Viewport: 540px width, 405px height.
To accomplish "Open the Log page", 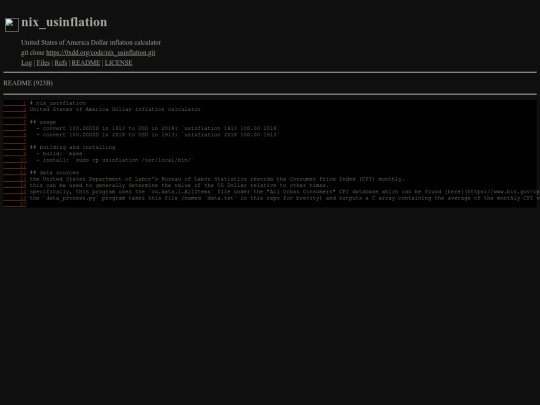I will 27,63.
